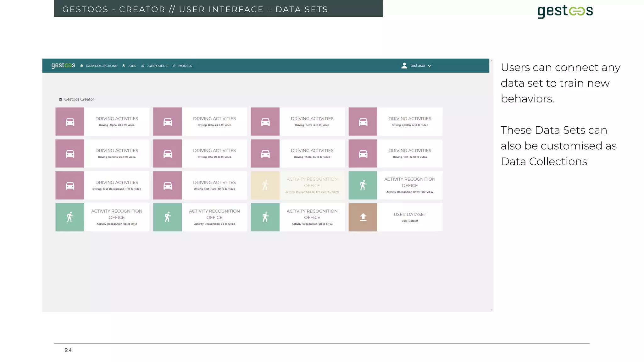Viewport: 644px width, 362px height.
Task: Open Driving_Delta_3-10-19_video car icon tile
Action: (x=265, y=122)
